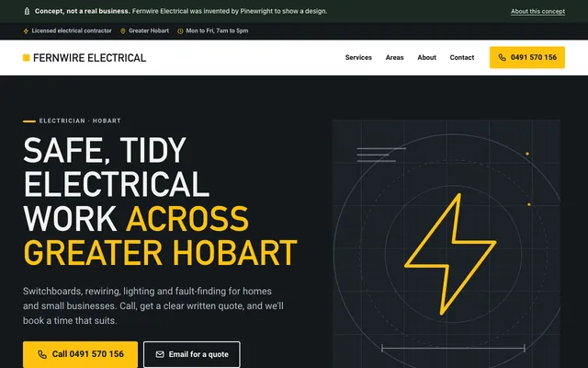Image resolution: width=588 pixels, height=368 pixels.
Task: Click the clock icon beside opening hours
Action: 180,31
